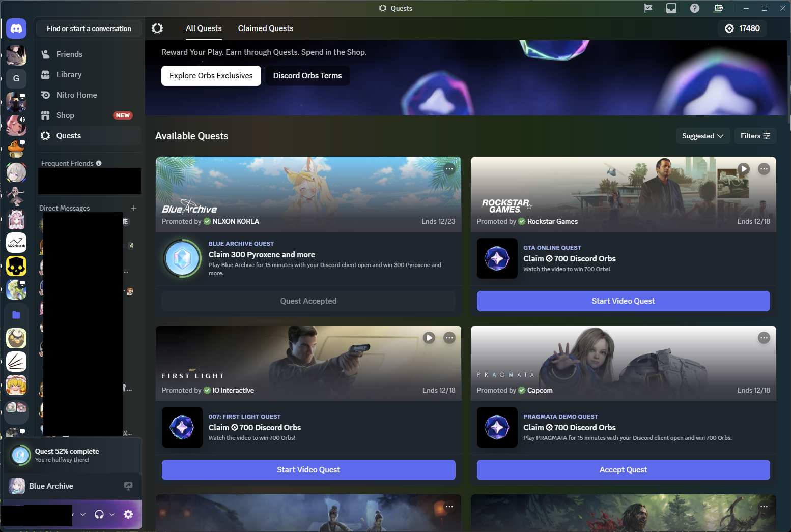The width and height of the screenshot is (791, 532).
Task: Go to Friends in the sidebar
Action: click(x=89, y=54)
